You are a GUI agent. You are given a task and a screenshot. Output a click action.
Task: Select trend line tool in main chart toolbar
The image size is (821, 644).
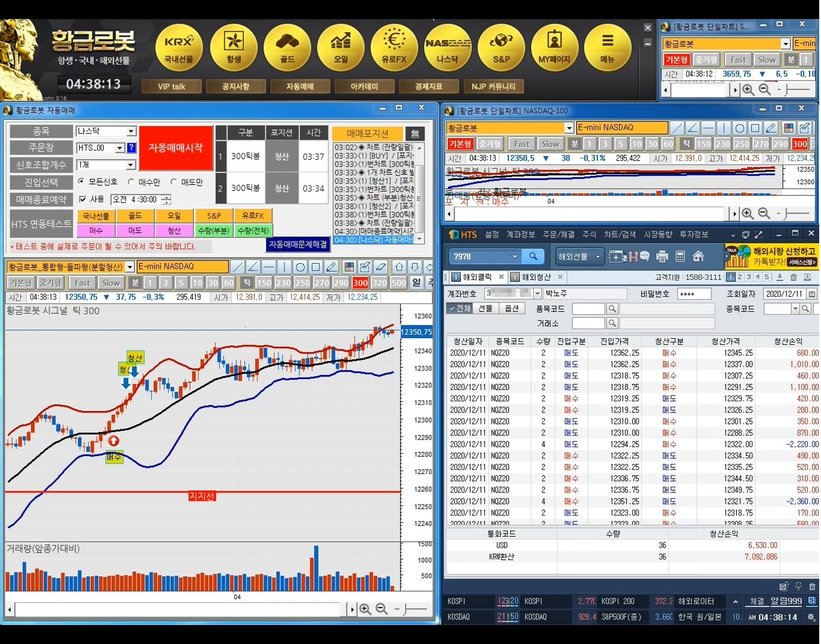point(237,267)
